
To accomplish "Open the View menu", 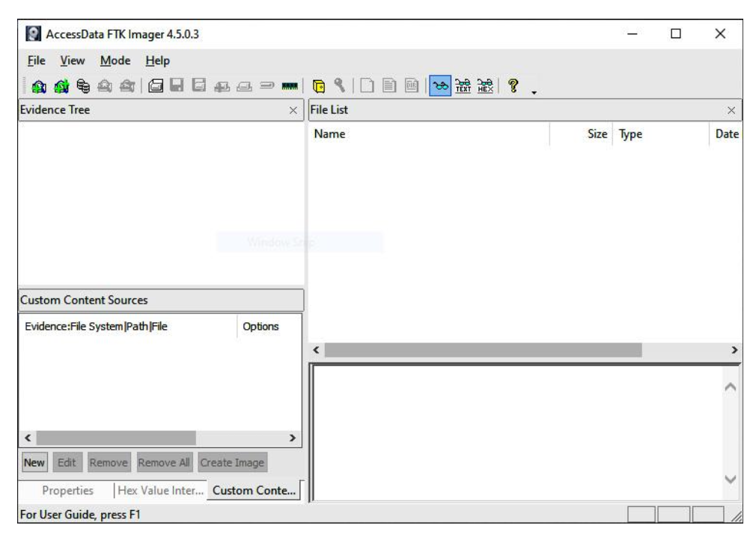I will [x=73, y=61].
